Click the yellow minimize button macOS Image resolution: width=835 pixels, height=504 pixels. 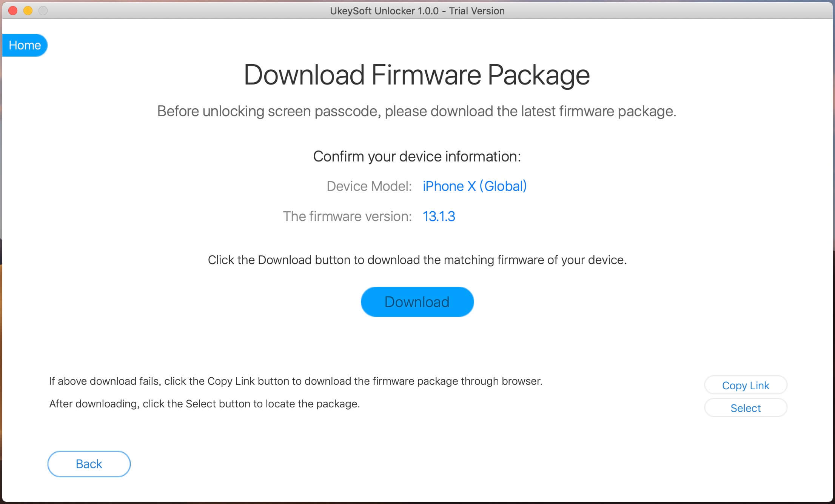(26, 10)
